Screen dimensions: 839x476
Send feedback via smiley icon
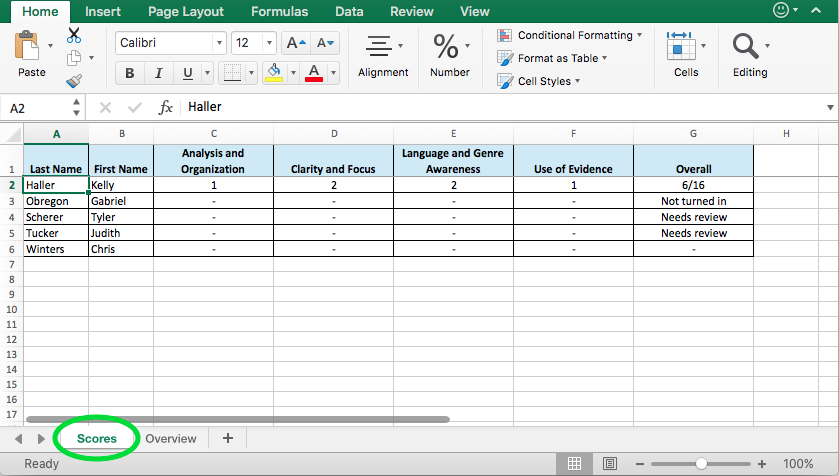[x=781, y=10]
